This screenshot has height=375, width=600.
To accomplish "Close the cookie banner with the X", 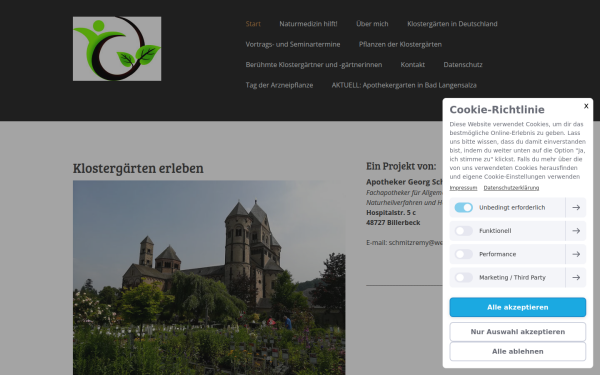I will 586,106.
